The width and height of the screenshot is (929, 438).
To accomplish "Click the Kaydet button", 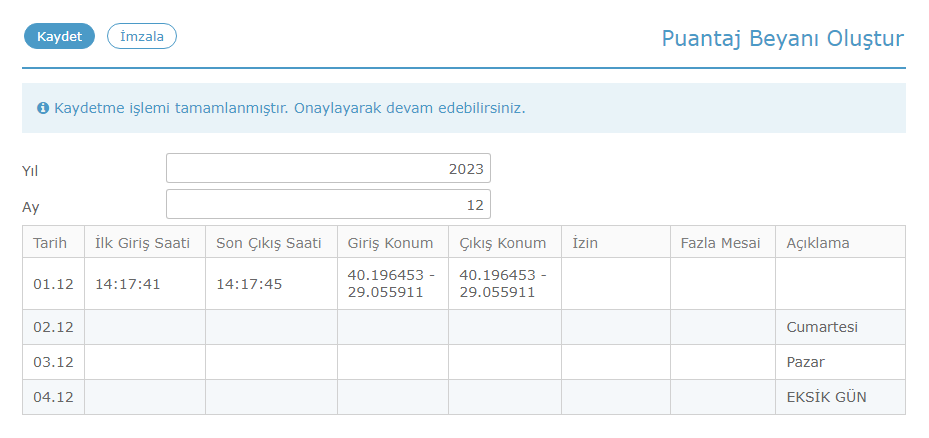I will [x=59, y=36].
